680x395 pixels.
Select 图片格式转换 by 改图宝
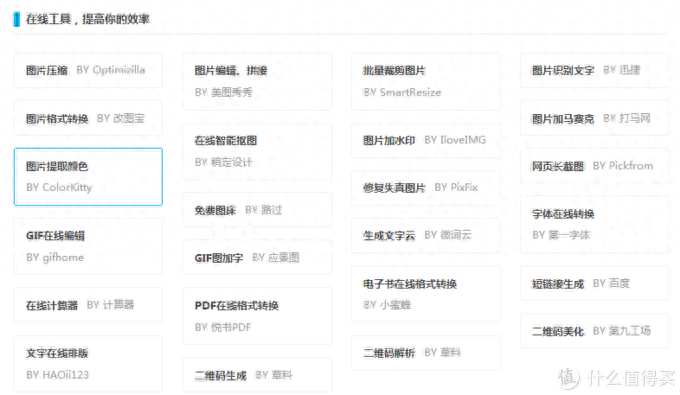(88, 118)
